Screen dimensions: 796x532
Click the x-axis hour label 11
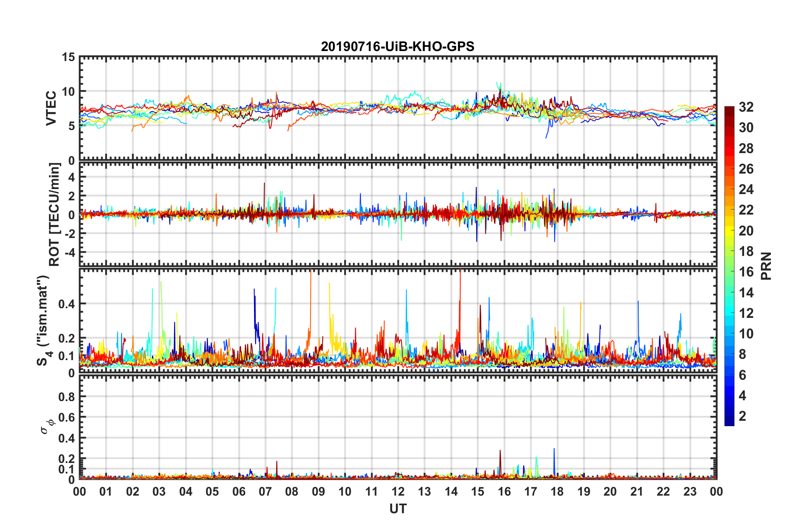click(x=372, y=491)
